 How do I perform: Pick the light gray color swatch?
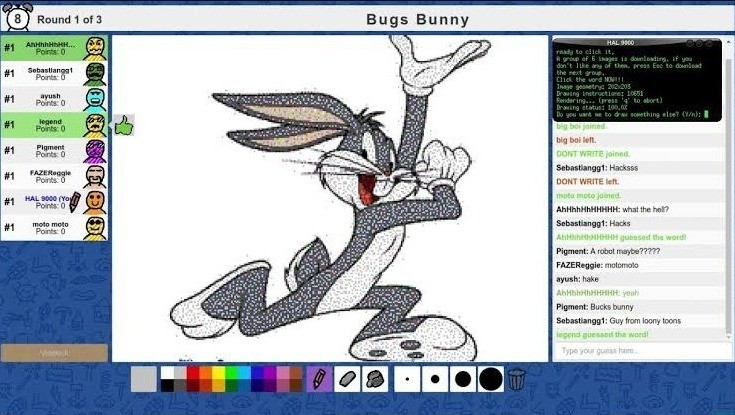click(180, 373)
